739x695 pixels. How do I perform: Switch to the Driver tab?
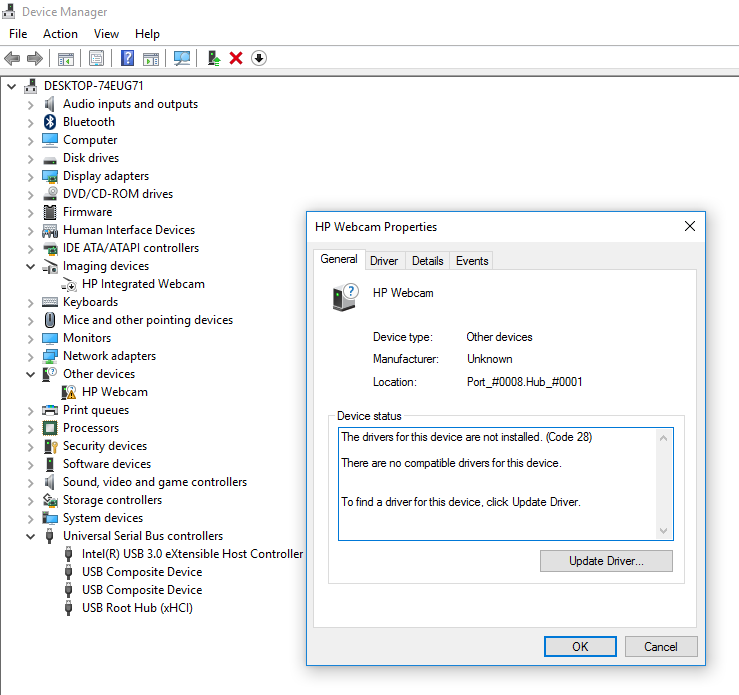(x=384, y=261)
